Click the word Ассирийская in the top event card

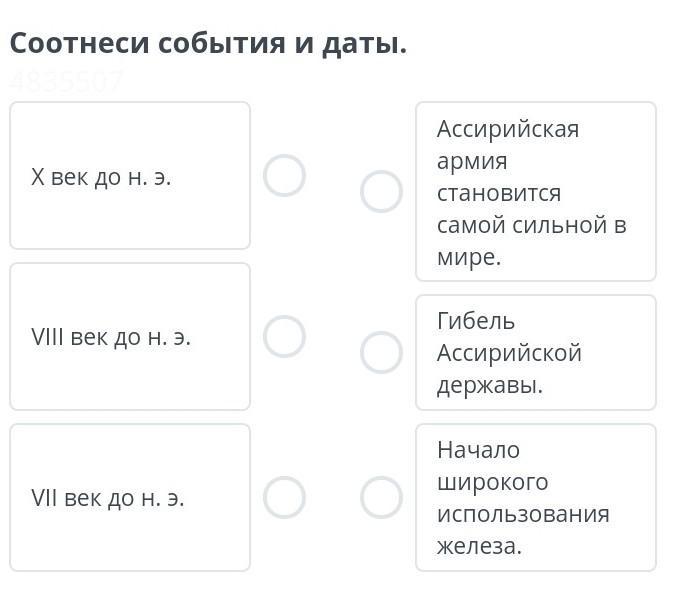pos(508,129)
